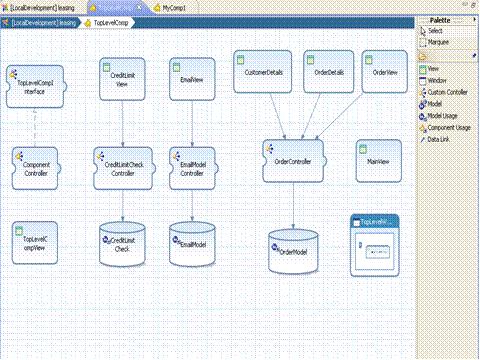Select the EmailView node
The image size is (480, 360).
click(x=192, y=79)
